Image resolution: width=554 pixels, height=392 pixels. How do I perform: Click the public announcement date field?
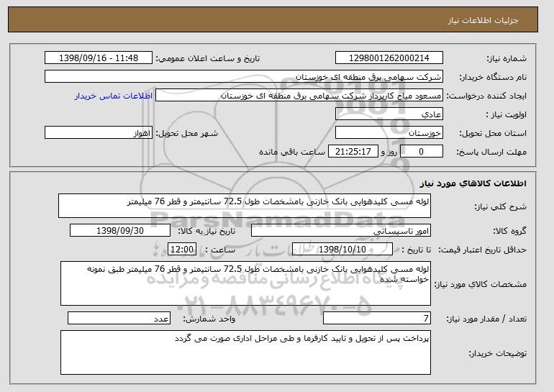[x=99, y=58]
